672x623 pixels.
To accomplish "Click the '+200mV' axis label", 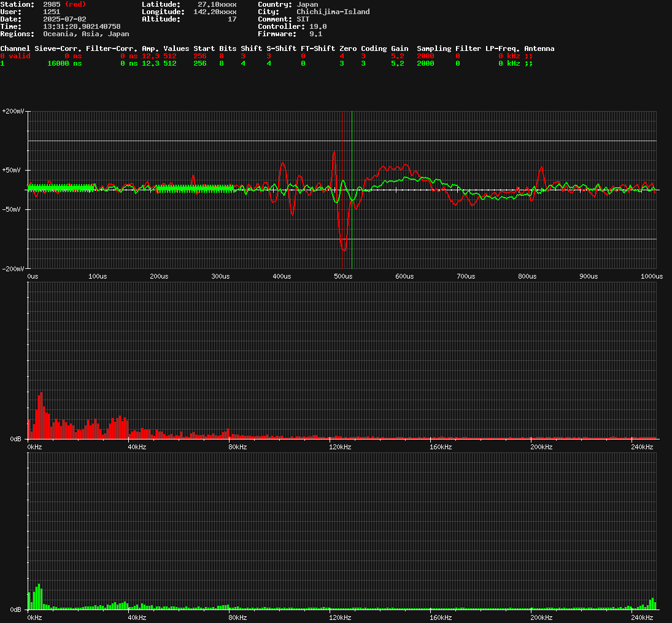I will click(13, 111).
